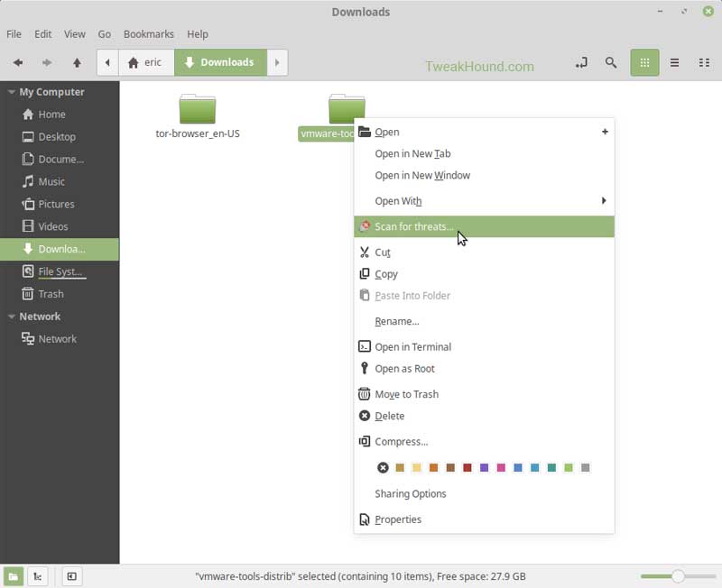Select Open in New Window
722x588 pixels.
[484, 175]
